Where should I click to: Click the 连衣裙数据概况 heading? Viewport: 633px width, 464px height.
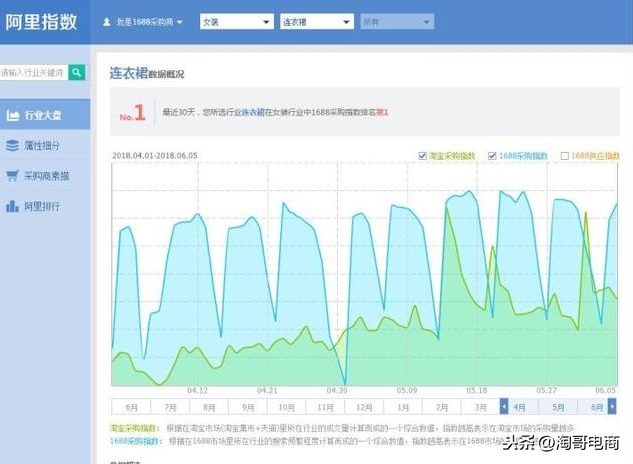(x=147, y=73)
